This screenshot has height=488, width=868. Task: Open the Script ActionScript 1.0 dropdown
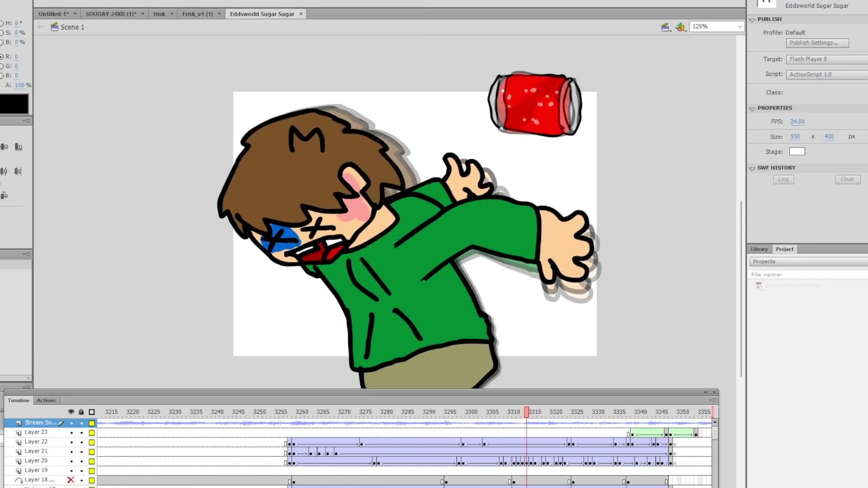[827, 75]
